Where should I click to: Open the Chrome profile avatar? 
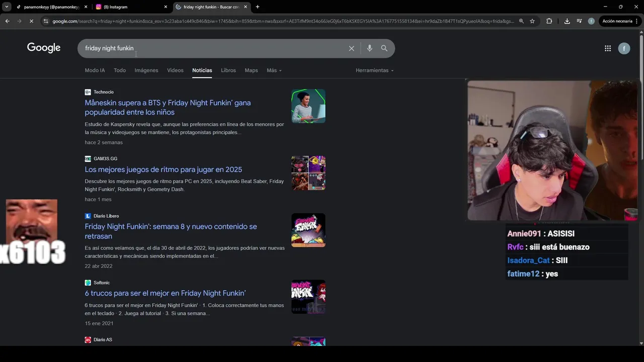[x=591, y=21]
